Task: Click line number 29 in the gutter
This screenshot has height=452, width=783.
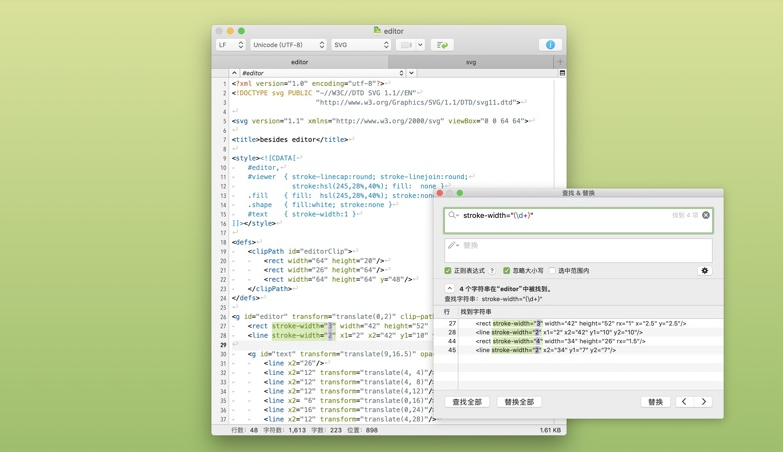Action: click(x=223, y=345)
